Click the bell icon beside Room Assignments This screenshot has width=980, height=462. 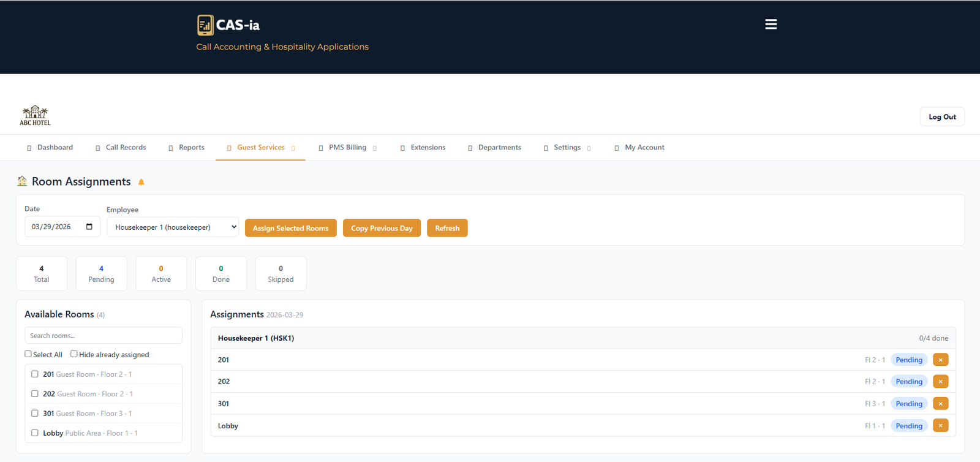click(x=141, y=183)
